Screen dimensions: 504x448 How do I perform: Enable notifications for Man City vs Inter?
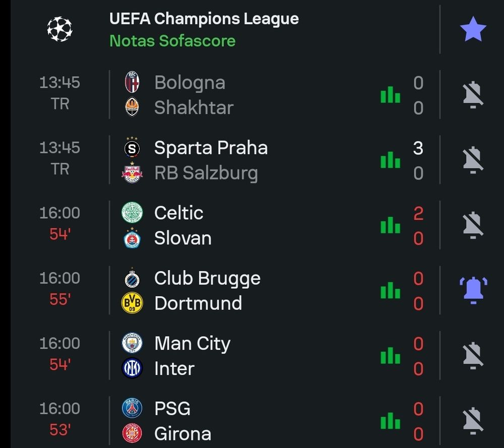click(473, 356)
